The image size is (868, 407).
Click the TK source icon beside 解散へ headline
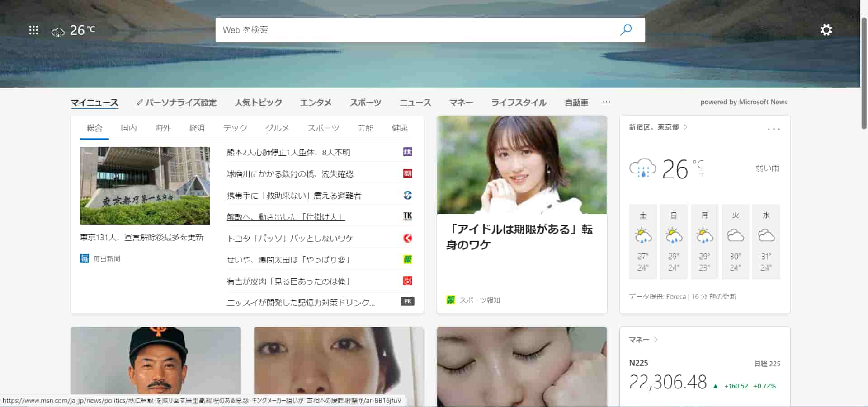click(408, 216)
